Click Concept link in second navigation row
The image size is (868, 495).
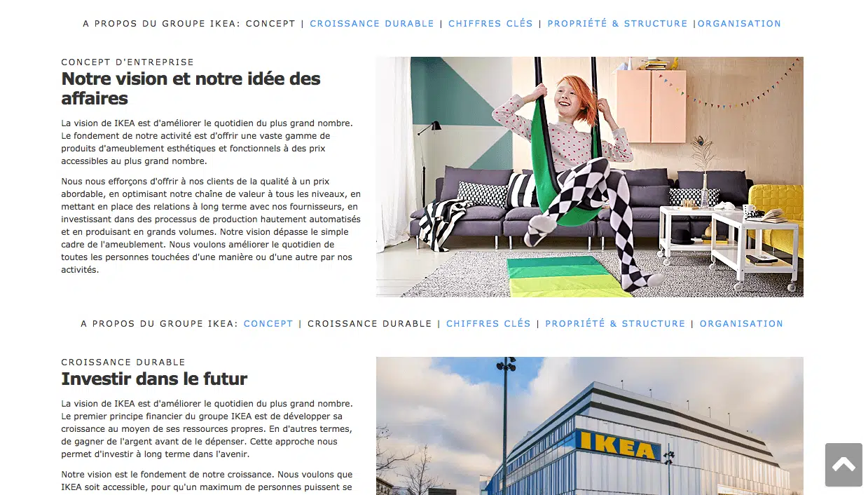coord(268,323)
